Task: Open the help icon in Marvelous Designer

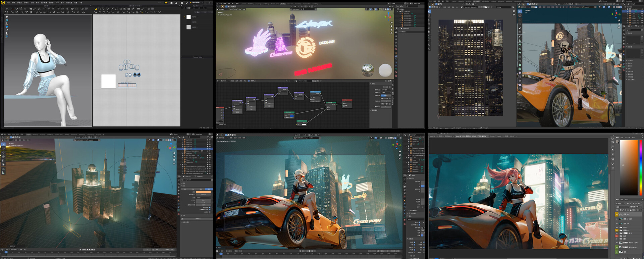Action: coord(182,3)
